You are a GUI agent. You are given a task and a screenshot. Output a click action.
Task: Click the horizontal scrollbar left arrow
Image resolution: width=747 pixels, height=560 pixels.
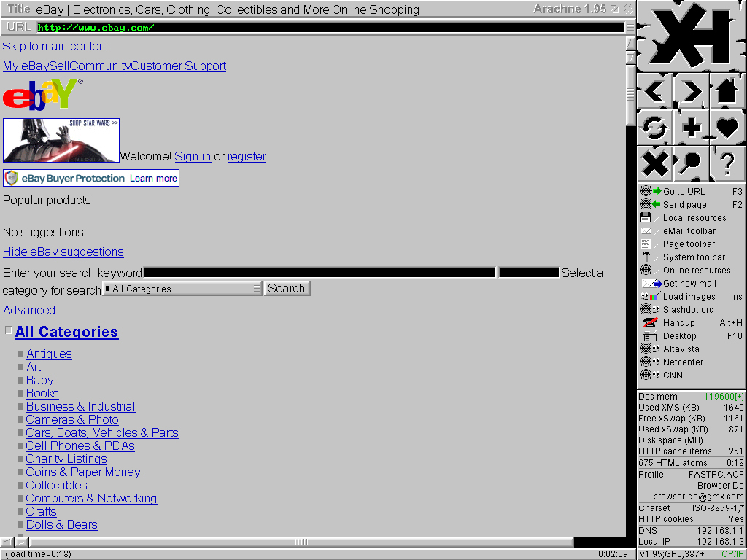[x=8, y=542]
